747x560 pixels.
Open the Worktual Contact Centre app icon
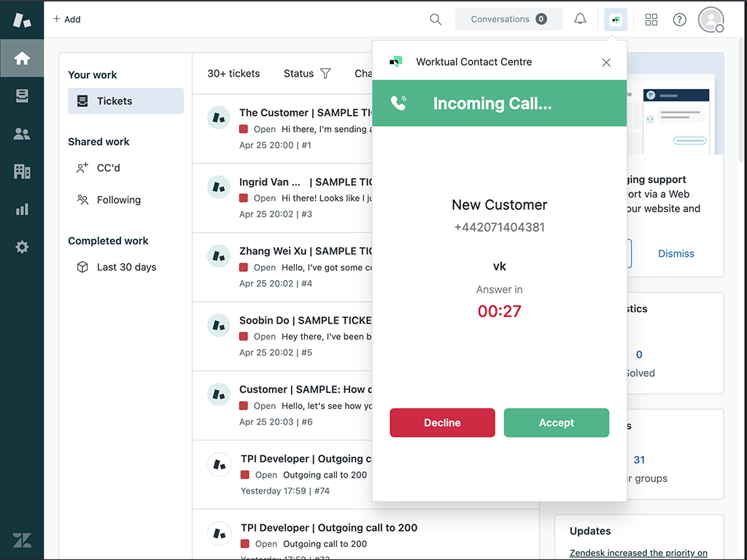point(615,19)
